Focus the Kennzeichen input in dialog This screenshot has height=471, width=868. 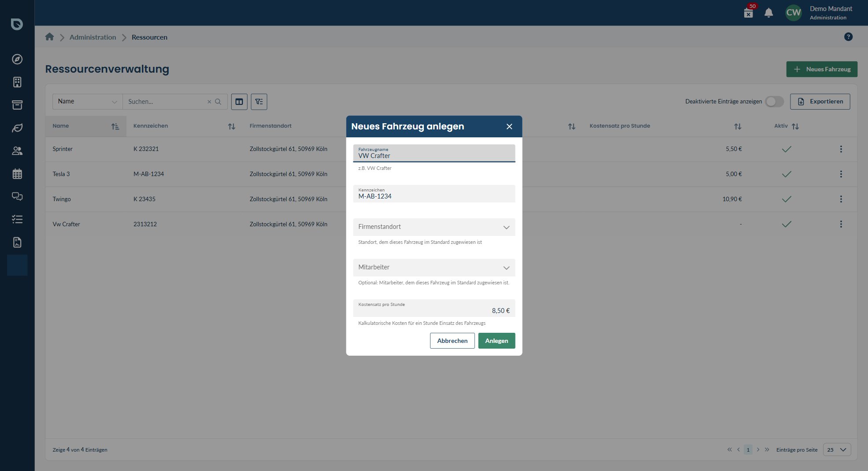point(434,194)
